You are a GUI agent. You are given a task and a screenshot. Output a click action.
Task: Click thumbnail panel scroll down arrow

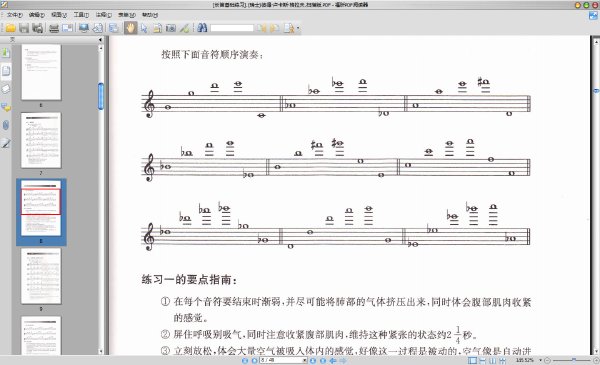[x=101, y=351]
